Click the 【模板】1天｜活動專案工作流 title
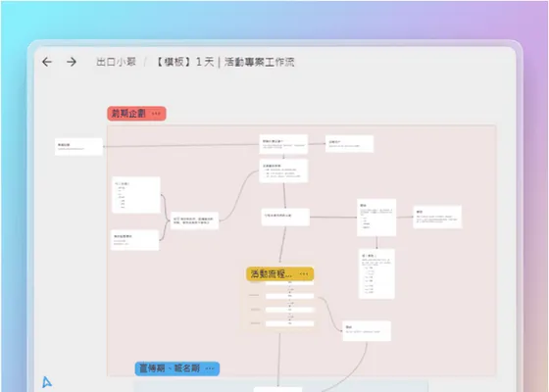Image resolution: width=549 pixels, height=392 pixels. tap(225, 62)
